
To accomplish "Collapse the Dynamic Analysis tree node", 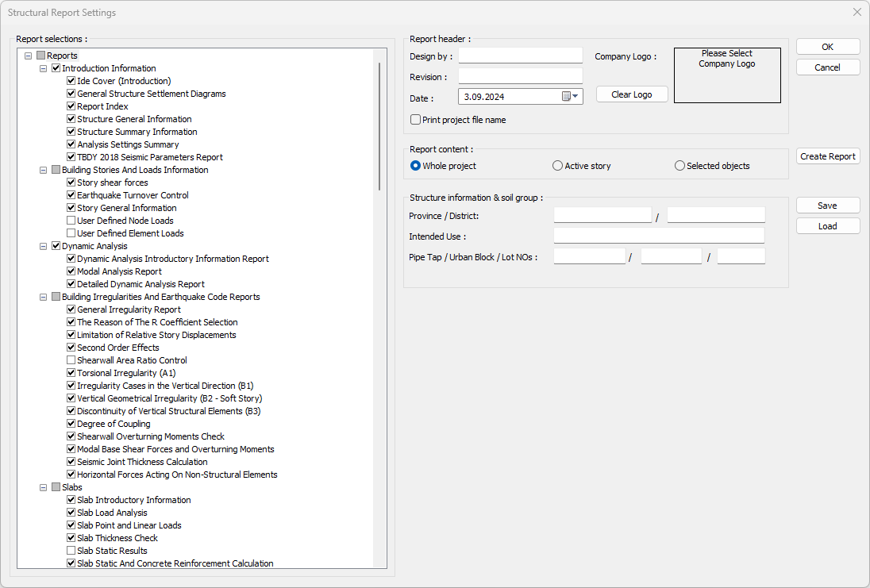I will click(44, 246).
